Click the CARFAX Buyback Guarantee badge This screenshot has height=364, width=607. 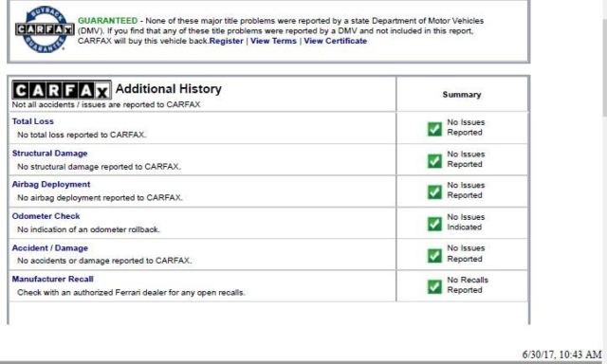pos(45,29)
